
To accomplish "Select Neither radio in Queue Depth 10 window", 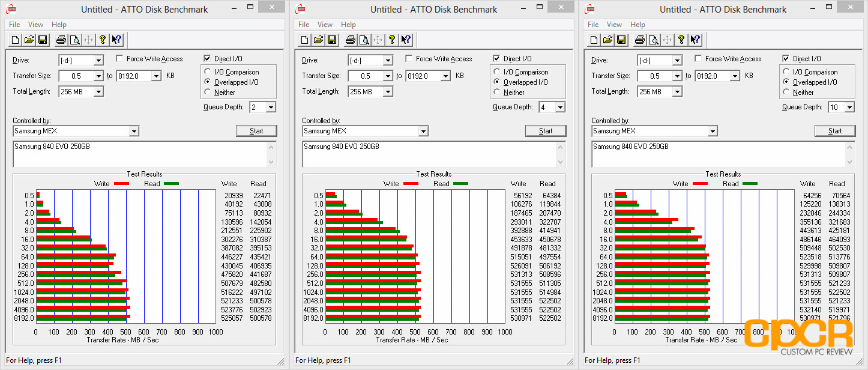I will (x=787, y=92).
